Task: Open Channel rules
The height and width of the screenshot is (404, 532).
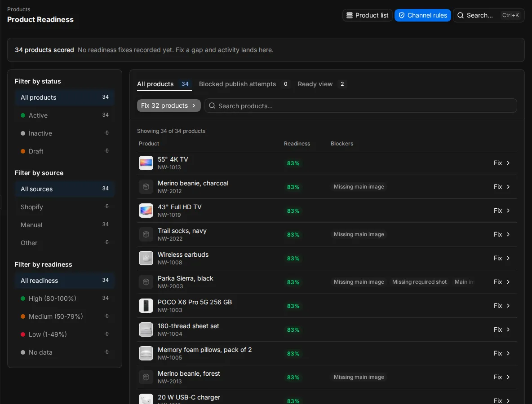Action: [422, 15]
